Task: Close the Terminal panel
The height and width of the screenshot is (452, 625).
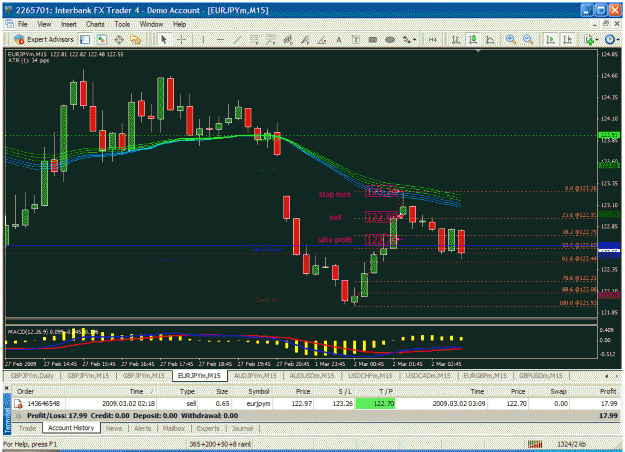Action: [x=7, y=387]
